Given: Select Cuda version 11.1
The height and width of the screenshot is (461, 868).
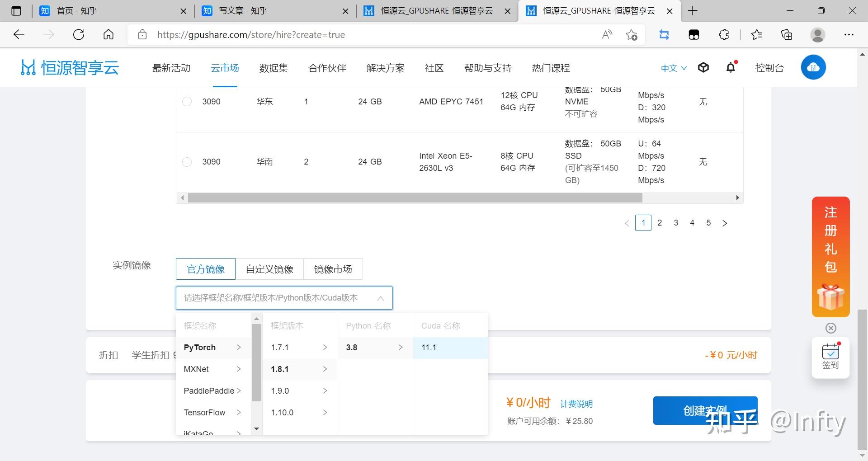Looking at the screenshot, I should [450, 348].
